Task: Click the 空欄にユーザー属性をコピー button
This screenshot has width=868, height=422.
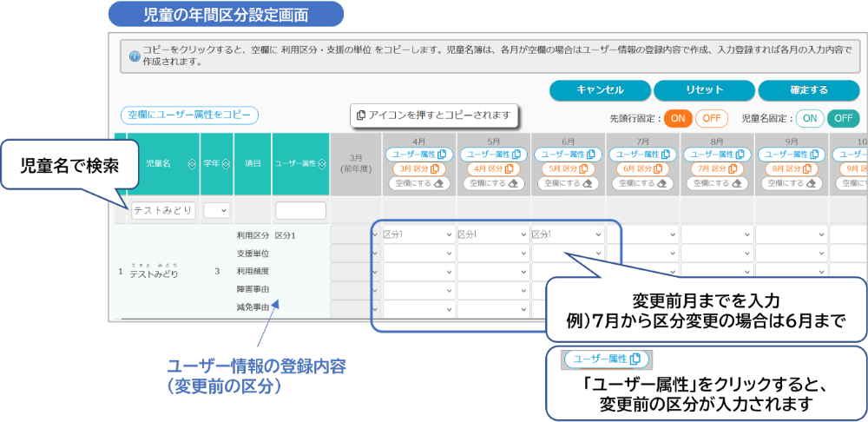Action: pyautogui.click(x=189, y=115)
